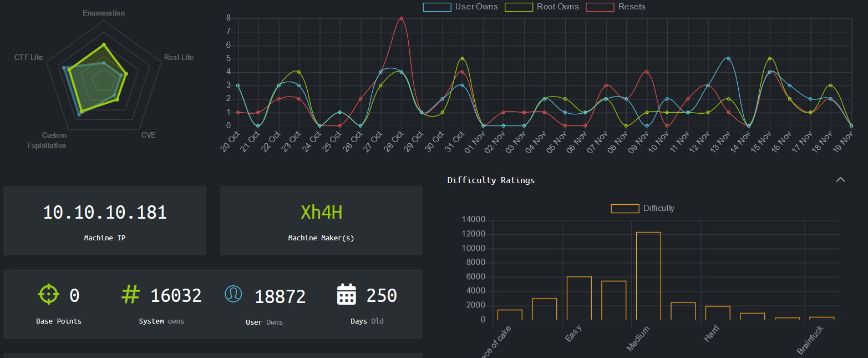
Task: Open machine maker Xh4H profile link
Action: pos(321,212)
